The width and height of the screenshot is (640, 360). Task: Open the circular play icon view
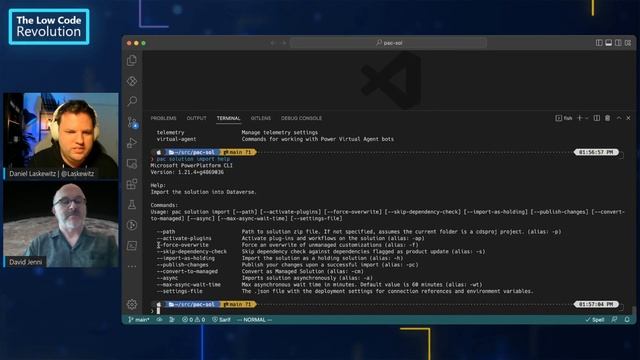[x=132, y=225]
